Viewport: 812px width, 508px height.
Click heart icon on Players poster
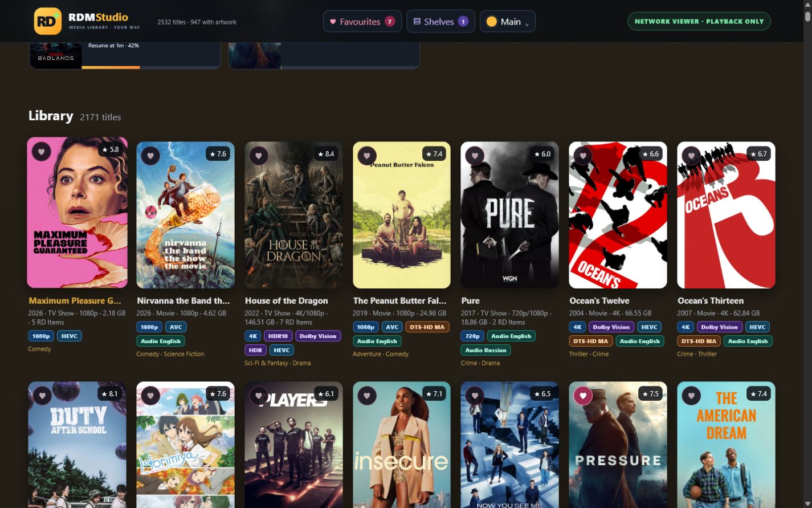(259, 396)
